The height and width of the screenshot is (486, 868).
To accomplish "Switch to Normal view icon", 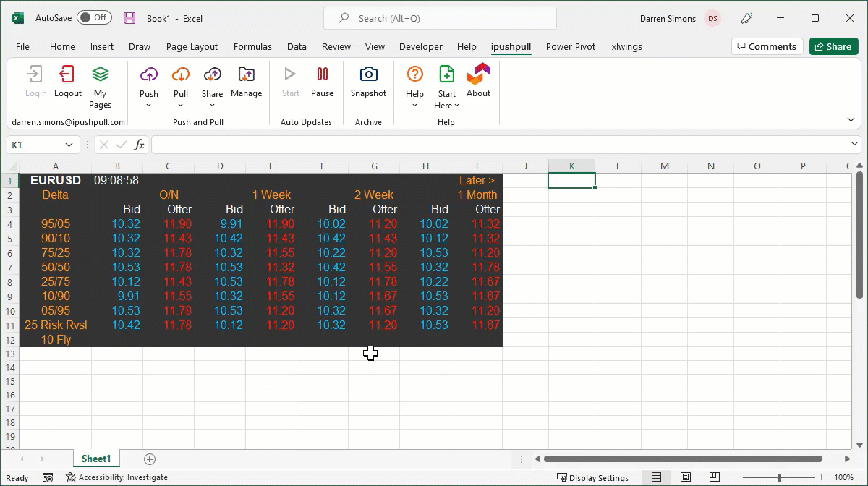I will pyautogui.click(x=656, y=477).
